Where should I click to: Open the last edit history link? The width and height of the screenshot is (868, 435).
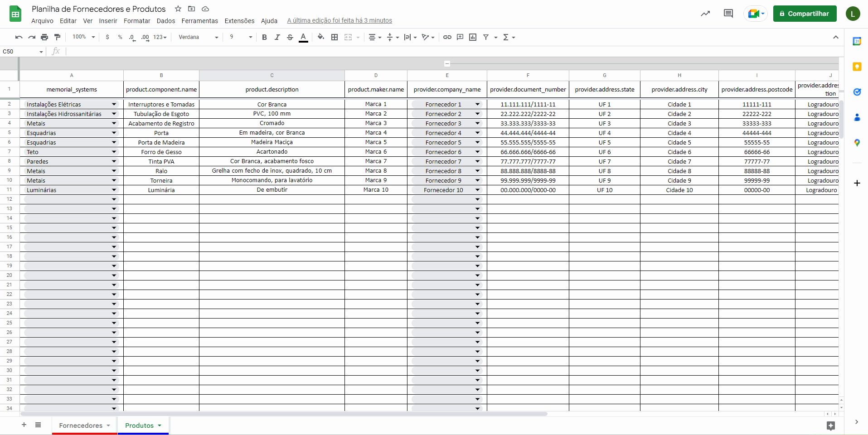pos(339,21)
